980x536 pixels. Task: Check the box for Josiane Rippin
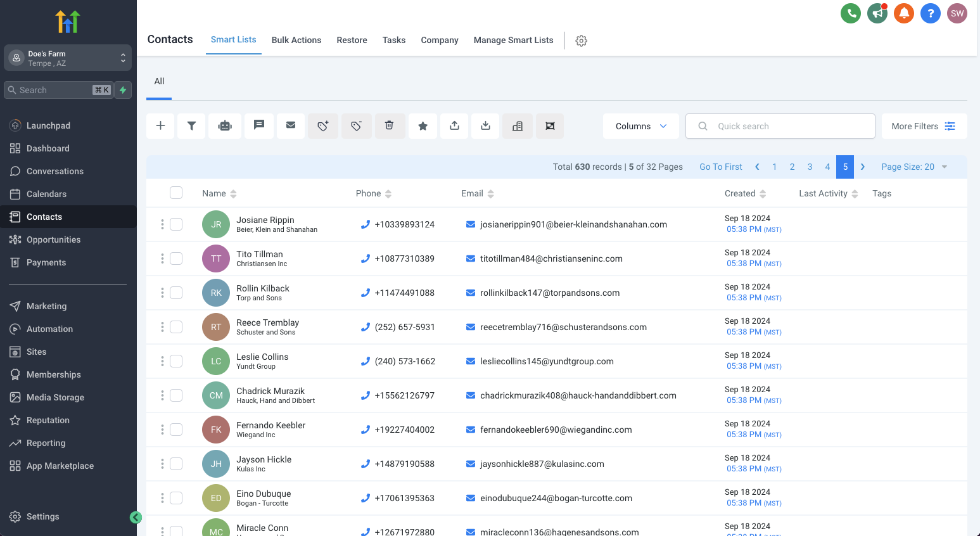pos(176,224)
